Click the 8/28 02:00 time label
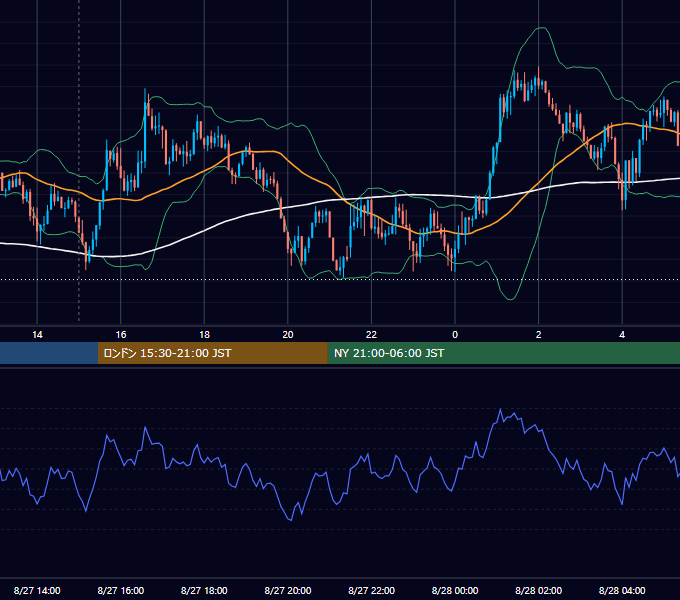This screenshot has width=680, height=600. point(538,590)
